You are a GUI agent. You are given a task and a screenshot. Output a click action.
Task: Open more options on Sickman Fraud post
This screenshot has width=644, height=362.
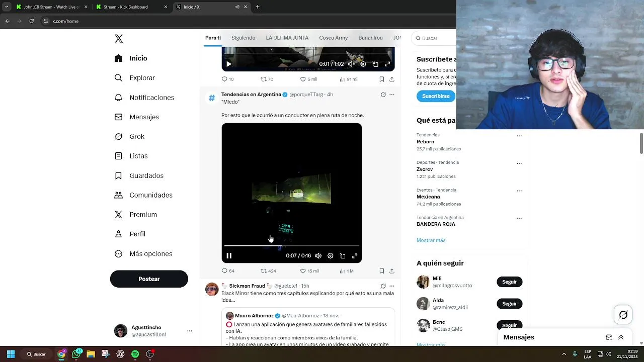[392, 286]
